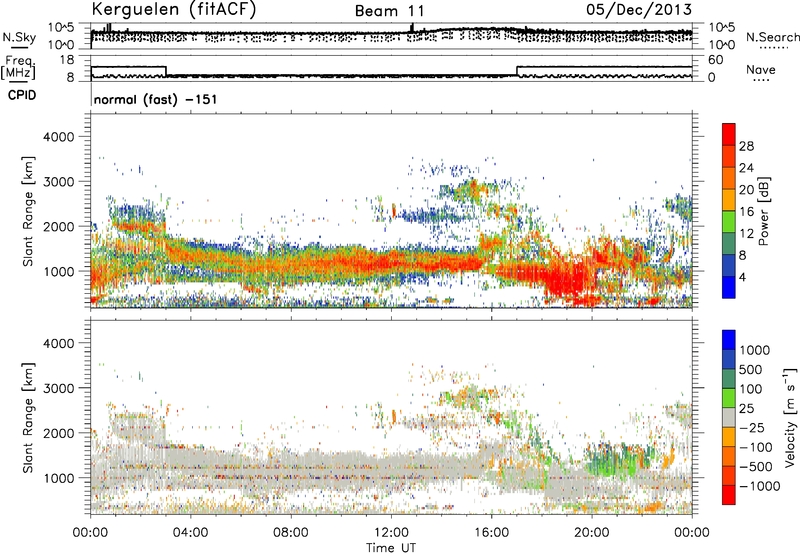
Task: Click the "4" power colorbar label
Action: tap(743, 278)
